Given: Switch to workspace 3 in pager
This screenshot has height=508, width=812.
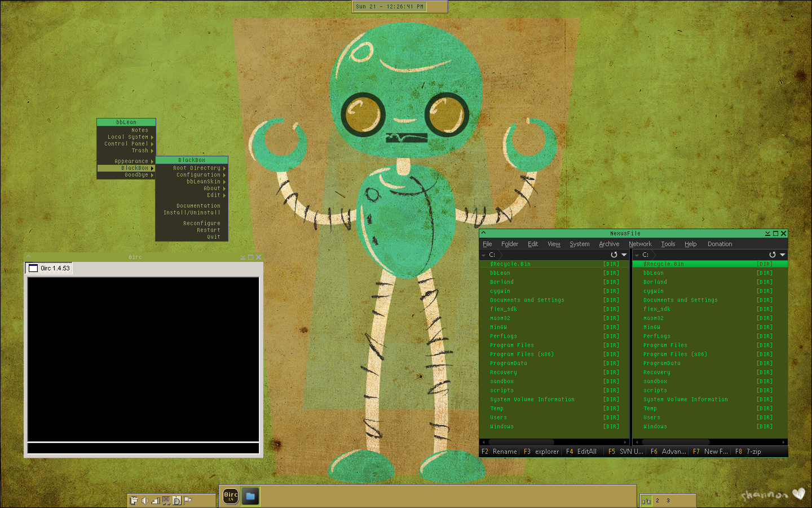Looking at the screenshot, I should 668,500.
